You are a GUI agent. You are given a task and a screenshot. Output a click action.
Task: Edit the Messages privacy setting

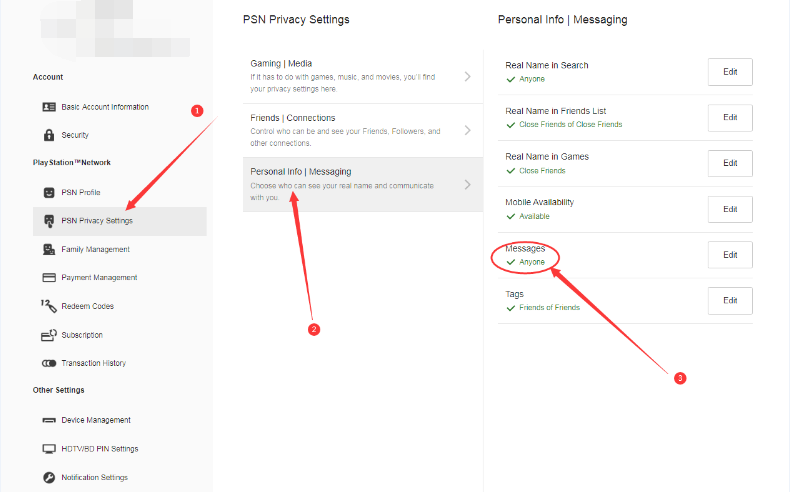(x=730, y=255)
